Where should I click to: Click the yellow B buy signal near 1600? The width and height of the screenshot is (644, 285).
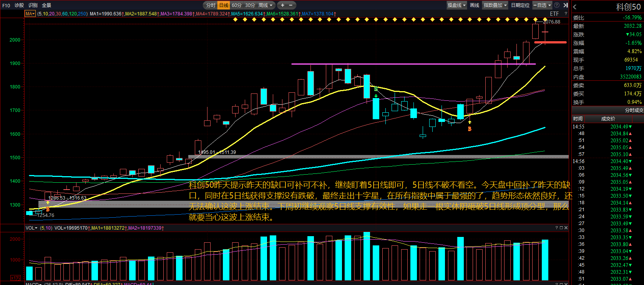470,129
